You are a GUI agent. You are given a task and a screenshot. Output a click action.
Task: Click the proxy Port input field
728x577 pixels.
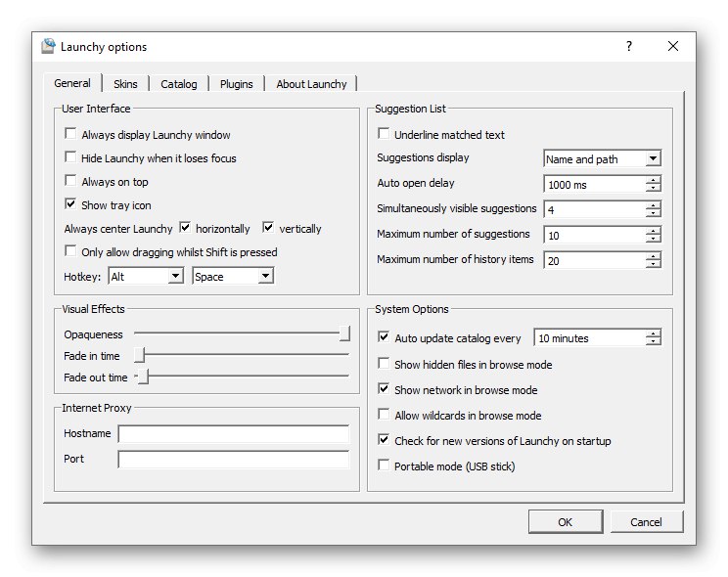click(234, 460)
